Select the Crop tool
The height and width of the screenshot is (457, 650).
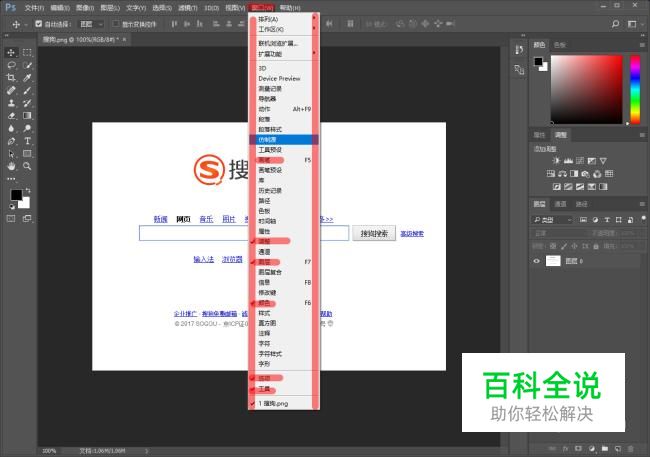tap(11, 78)
